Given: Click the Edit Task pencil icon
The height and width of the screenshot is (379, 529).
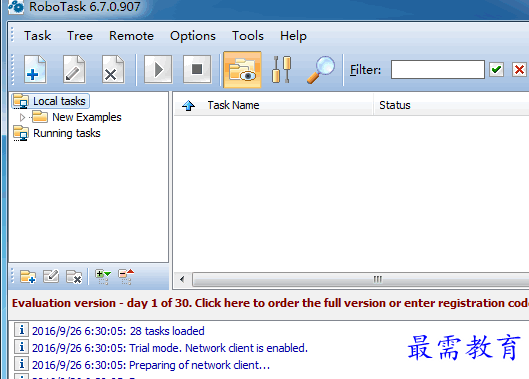Looking at the screenshot, I should coord(74,70).
